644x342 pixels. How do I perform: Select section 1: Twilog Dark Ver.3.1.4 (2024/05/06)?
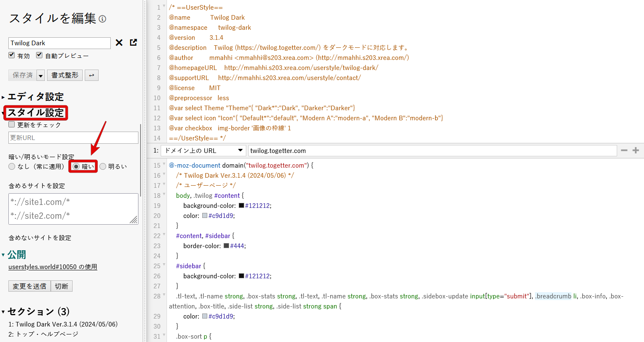(x=63, y=324)
